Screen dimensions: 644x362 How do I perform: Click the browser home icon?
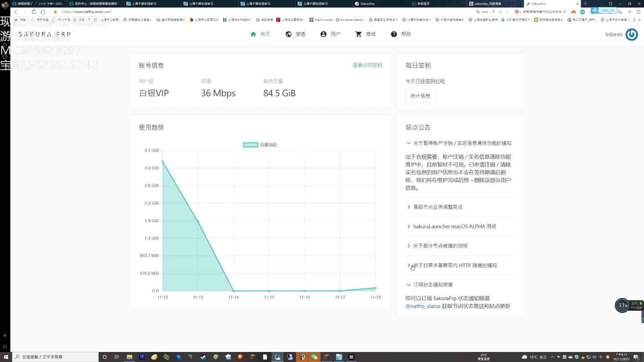click(43, 12)
